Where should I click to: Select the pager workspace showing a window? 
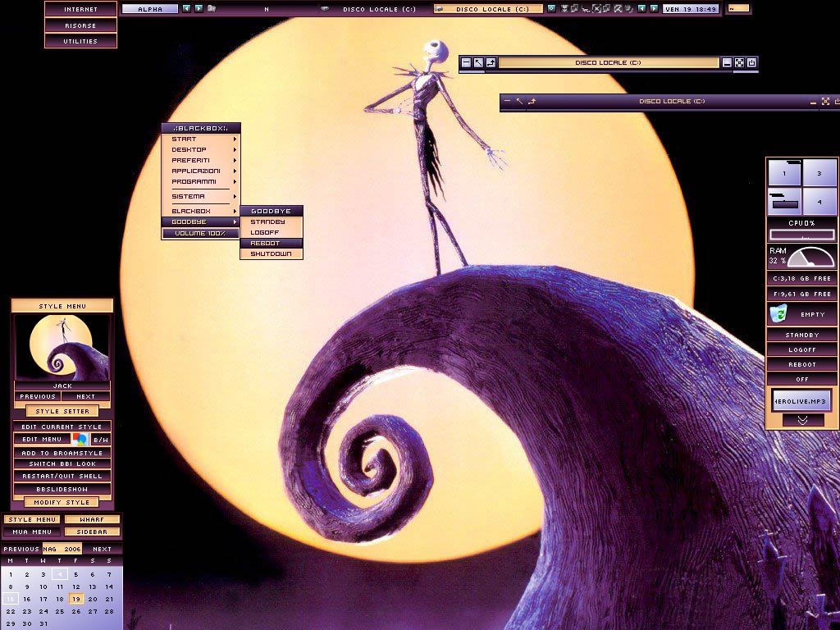[785, 202]
